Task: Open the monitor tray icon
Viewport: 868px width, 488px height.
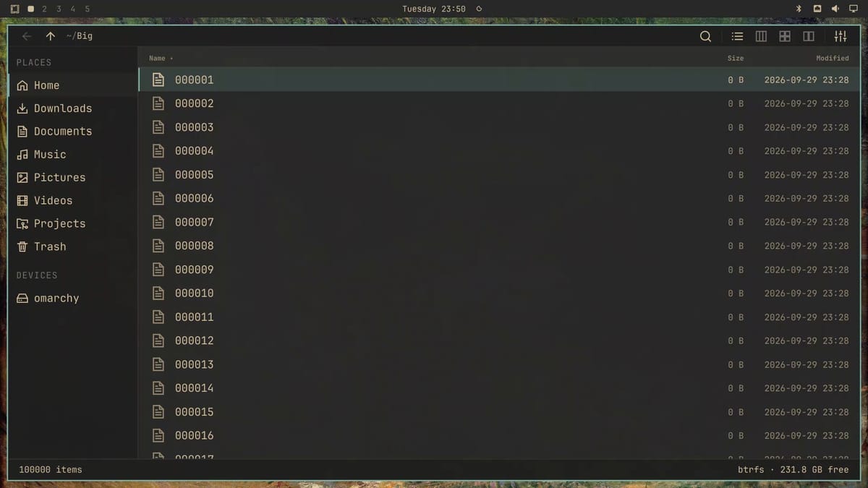Action: [853, 9]
